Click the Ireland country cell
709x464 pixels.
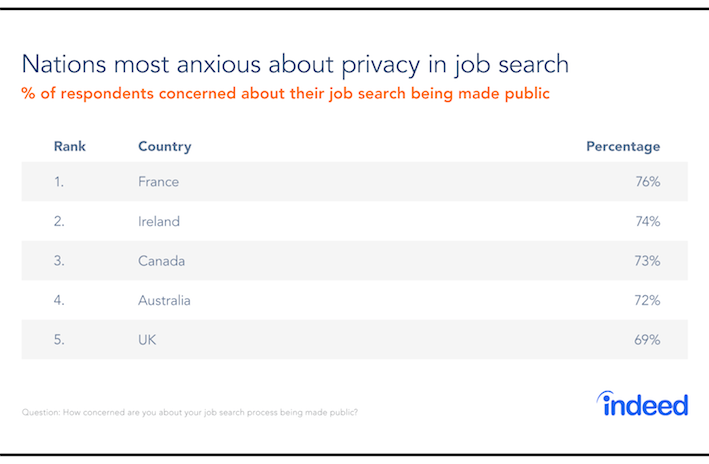tap(159, 222)
